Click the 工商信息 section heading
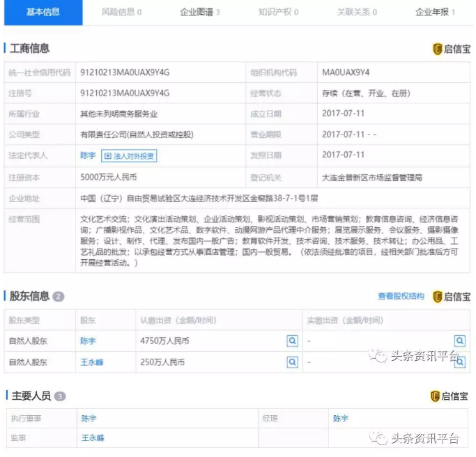 [x=29, y=49]
